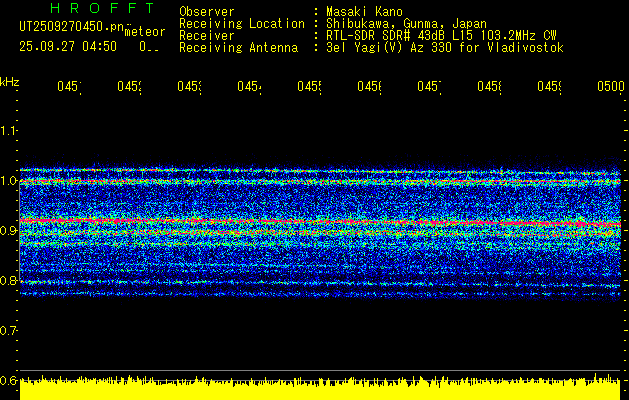Click the "Receiving Antenna" label
This screenshot has height=400, width=629.
click(239, 48)
